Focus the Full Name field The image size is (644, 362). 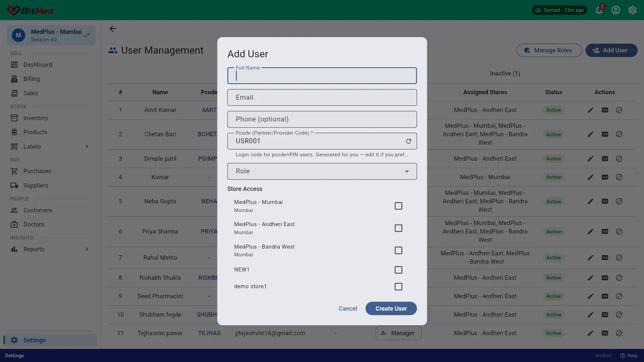[322, 76]
